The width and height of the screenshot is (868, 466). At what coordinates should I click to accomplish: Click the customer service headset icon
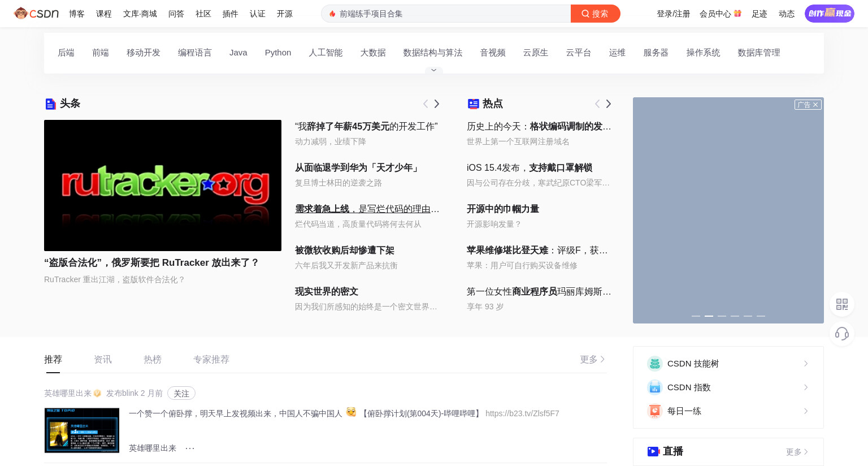(x=842, y=334)
